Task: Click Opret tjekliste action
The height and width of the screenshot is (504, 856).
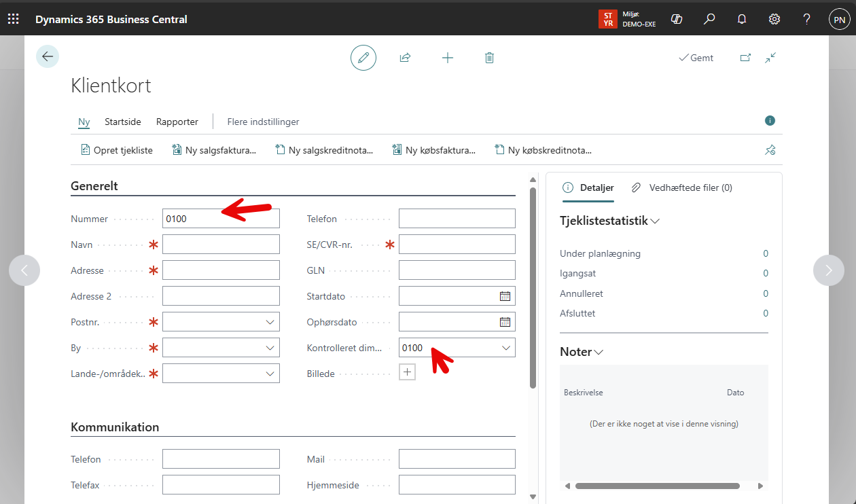Action: pos(117,150)
